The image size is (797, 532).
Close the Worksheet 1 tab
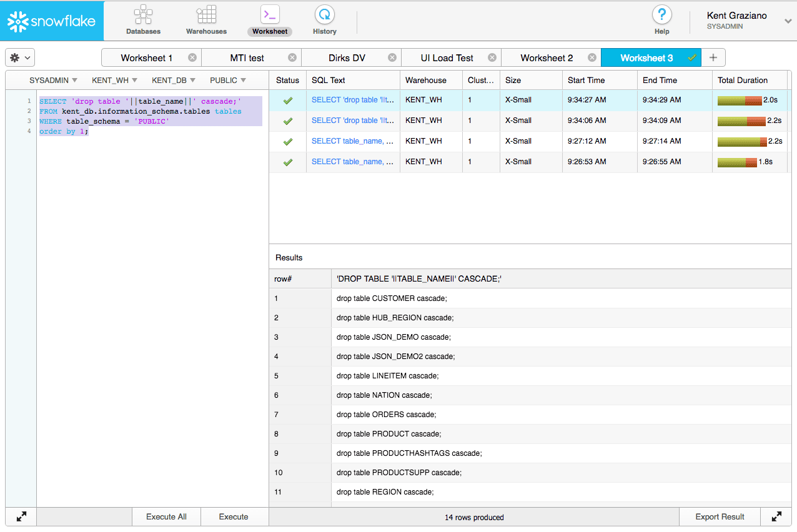pos(192,58)
